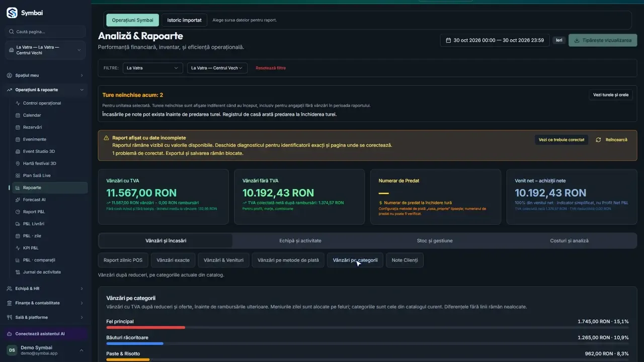Switch to the Stoc și gestiune tab

click(435, 240)
